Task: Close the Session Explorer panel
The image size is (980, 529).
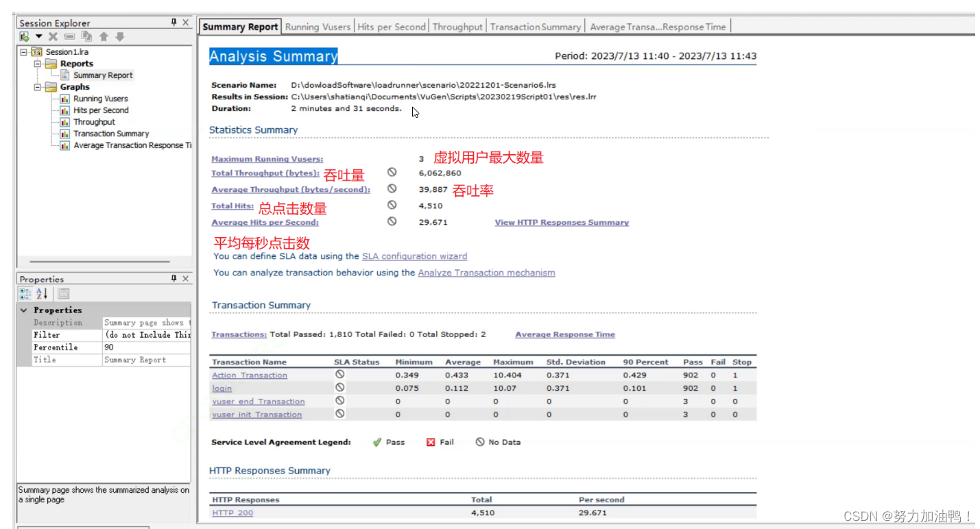Action: [185, 23]
